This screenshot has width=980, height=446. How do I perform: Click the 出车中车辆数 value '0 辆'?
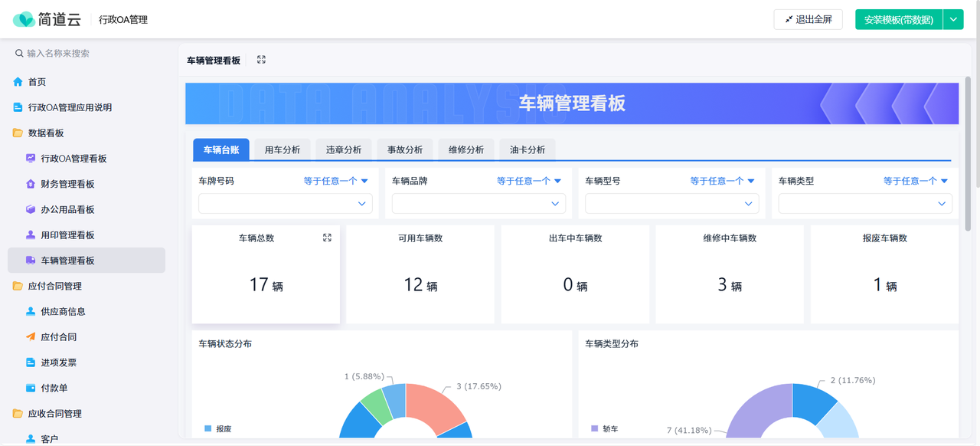tap(575, 285)
